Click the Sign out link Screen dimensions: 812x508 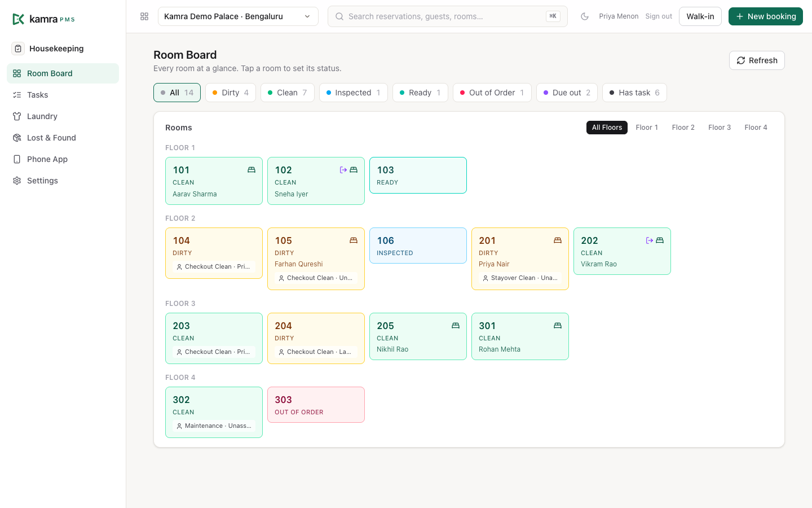(x=659, y=16)
